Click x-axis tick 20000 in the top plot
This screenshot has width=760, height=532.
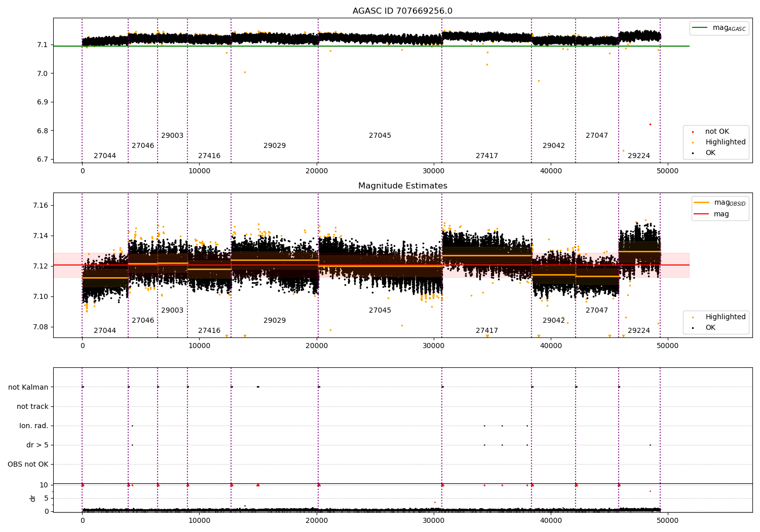(x=317, y=171)
